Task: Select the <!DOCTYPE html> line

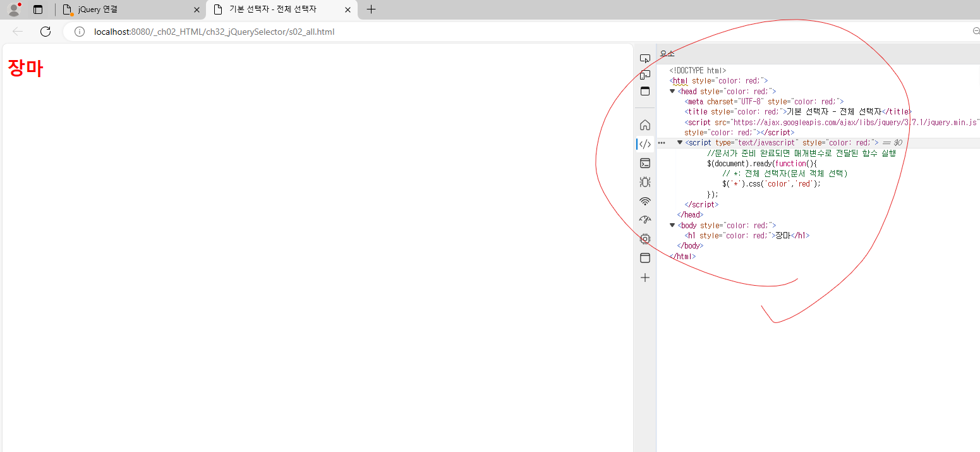Action: 698,71
